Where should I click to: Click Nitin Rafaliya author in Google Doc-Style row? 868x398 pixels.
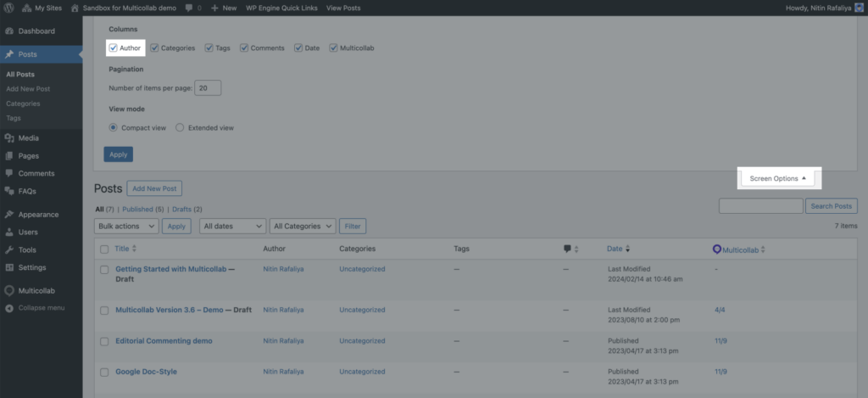click(x=283, y=372)
